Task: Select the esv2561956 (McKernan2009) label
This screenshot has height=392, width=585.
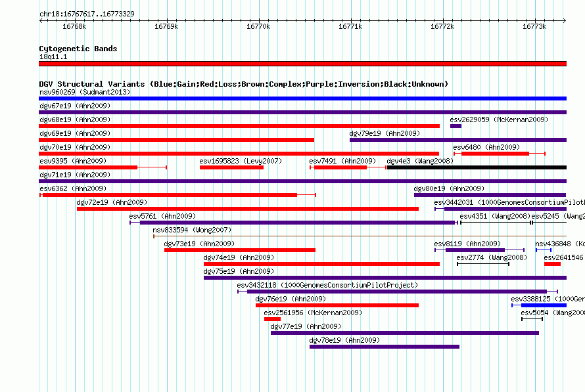Action: tap(313, 313)
